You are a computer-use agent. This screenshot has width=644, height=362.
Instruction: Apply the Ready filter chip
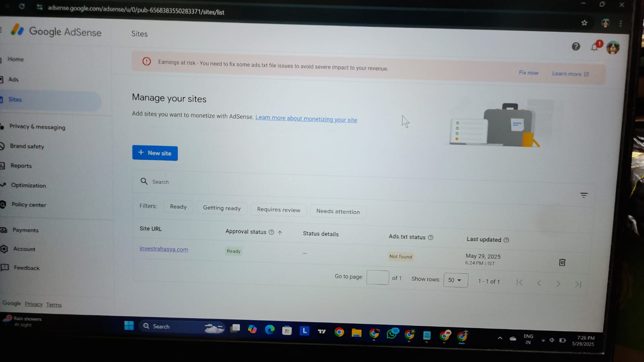tap(178, 207)
